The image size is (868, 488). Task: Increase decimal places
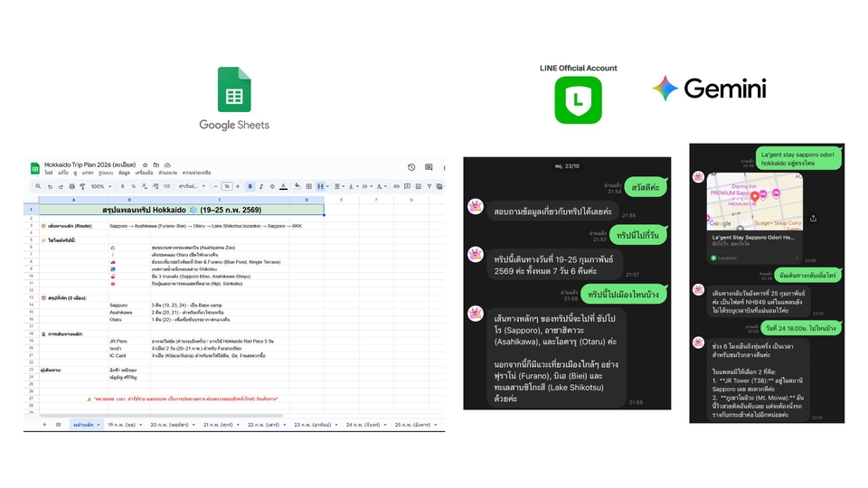point(156,186)
